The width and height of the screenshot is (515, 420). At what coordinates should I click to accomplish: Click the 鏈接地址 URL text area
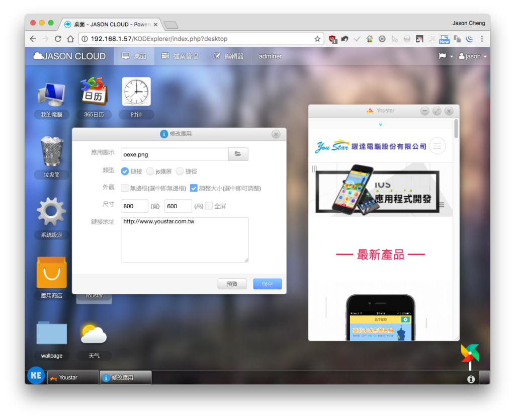185,240
